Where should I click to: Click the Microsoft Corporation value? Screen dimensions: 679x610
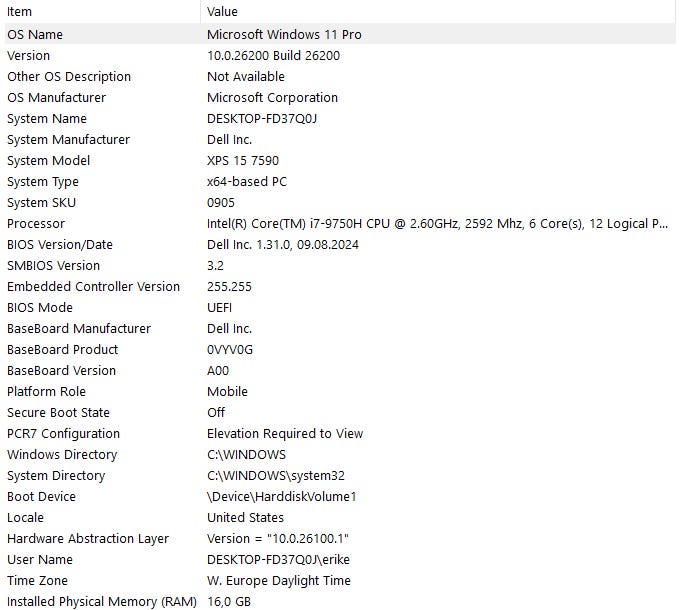tap(272, 97)
